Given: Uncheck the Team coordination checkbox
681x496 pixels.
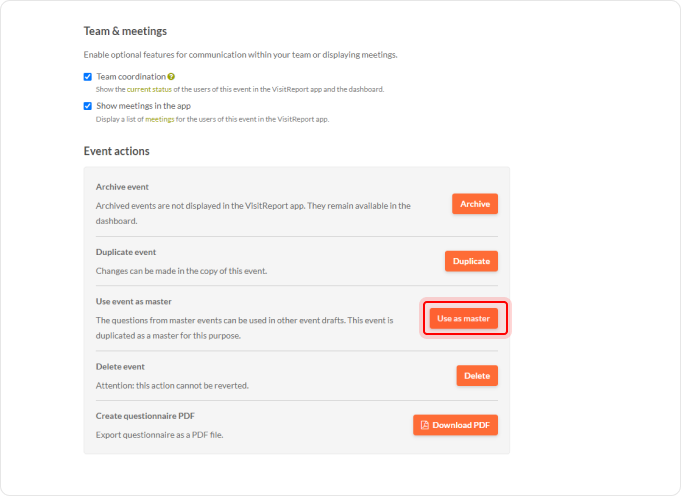Looking at the screenshot, I should click(x=88, y=76).
